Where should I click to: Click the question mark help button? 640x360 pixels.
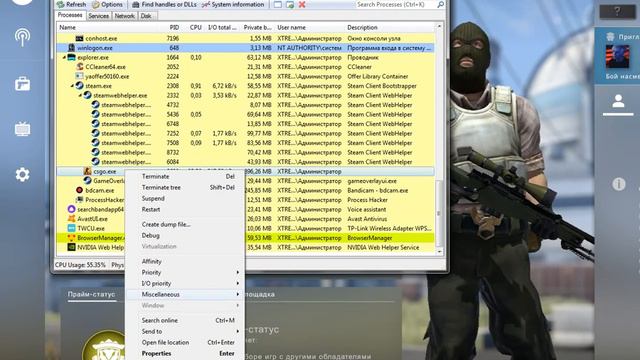point(617,11)
